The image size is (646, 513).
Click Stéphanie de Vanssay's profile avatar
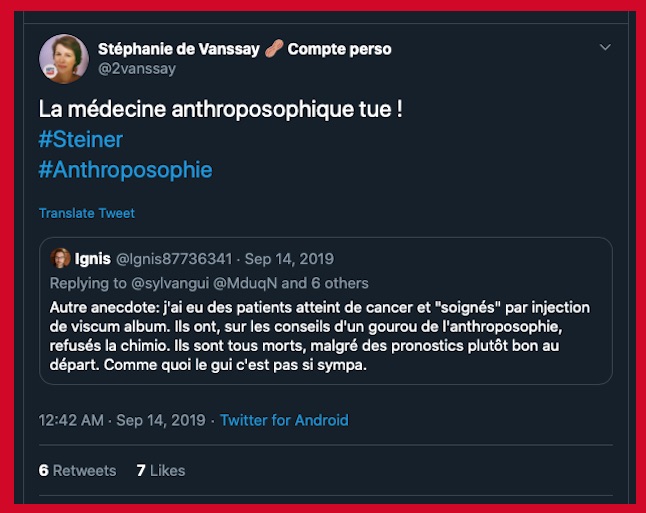[63, 58]
